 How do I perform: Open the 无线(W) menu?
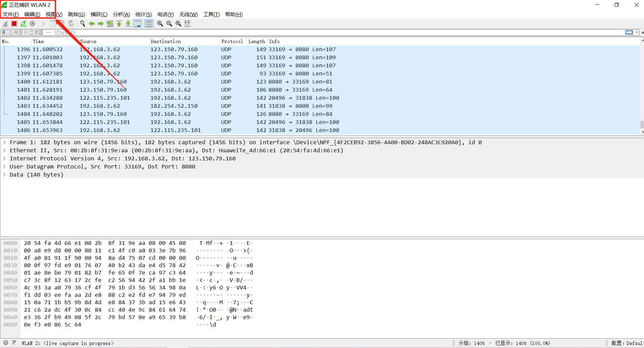click(188, 14)
